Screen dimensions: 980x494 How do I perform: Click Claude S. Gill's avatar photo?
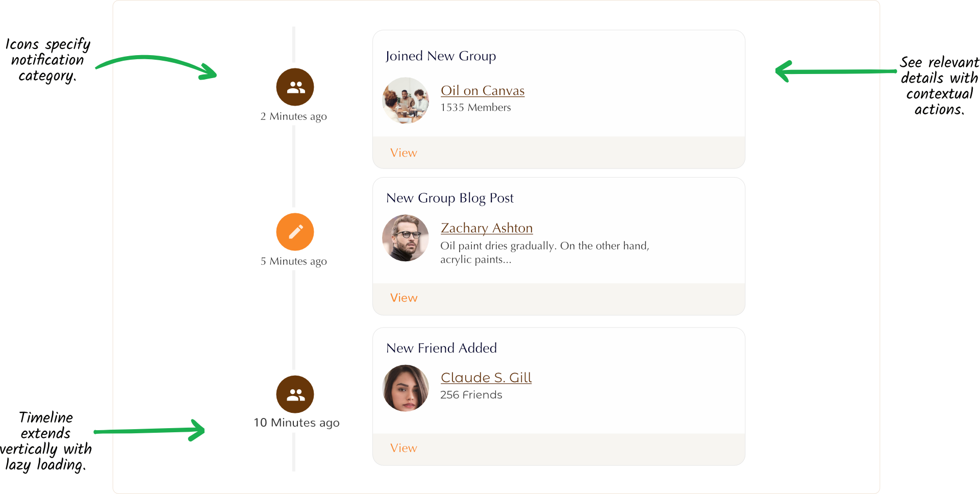tap(406, 388)
